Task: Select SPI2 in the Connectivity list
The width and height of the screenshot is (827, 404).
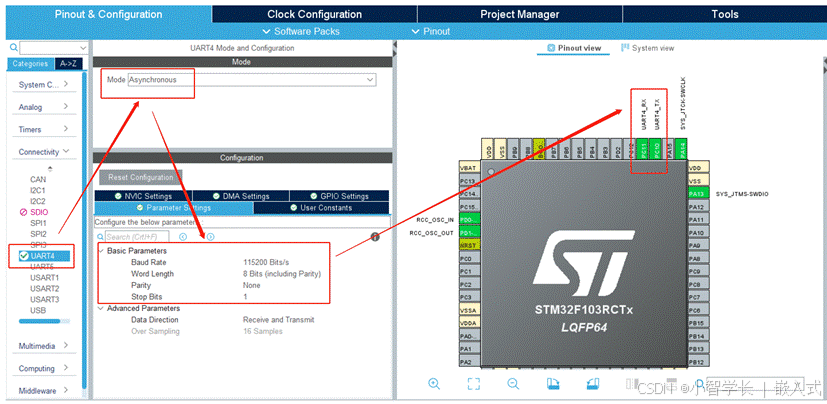Action: click(38, 234)
